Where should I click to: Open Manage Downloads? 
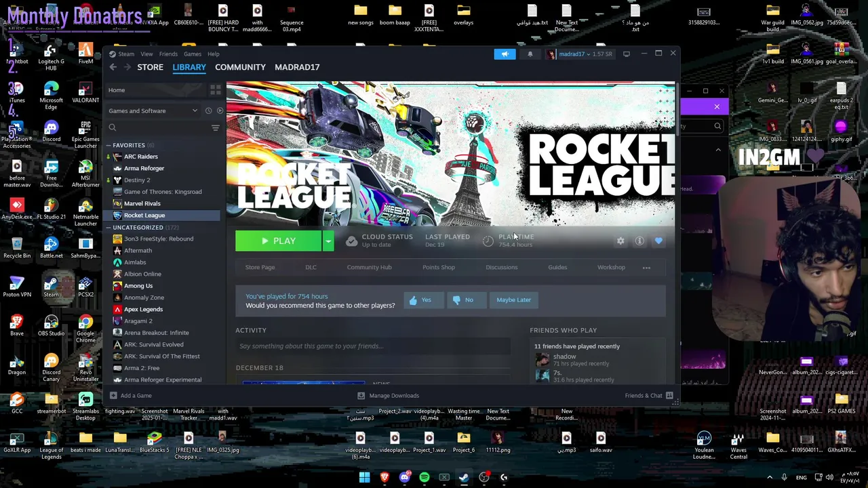coord(388,395)
